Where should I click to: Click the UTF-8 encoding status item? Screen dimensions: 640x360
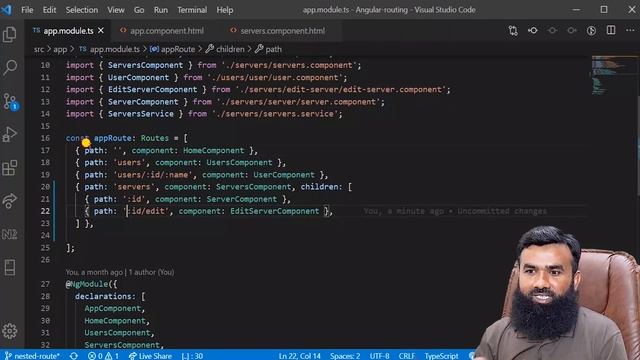click(379, 356)
